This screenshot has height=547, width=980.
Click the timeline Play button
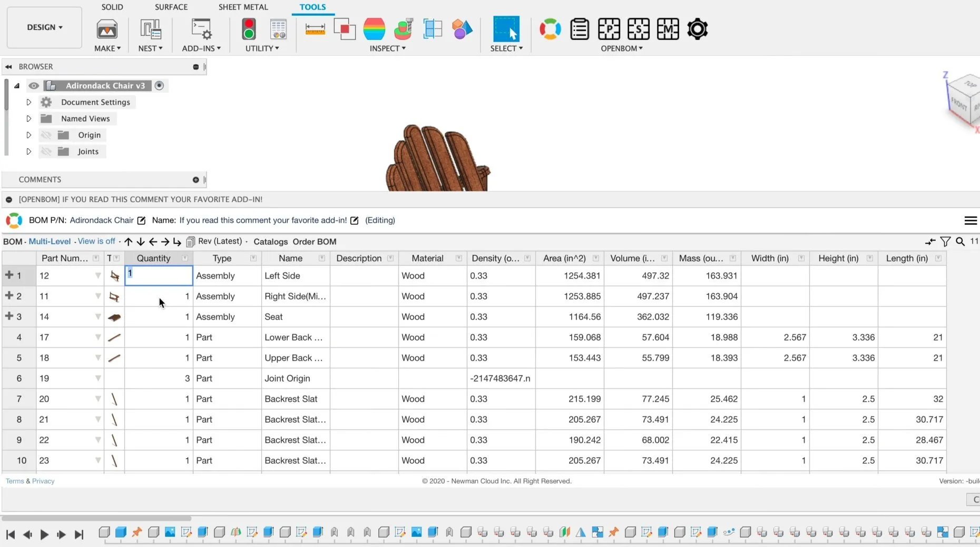tap(44, 535)
